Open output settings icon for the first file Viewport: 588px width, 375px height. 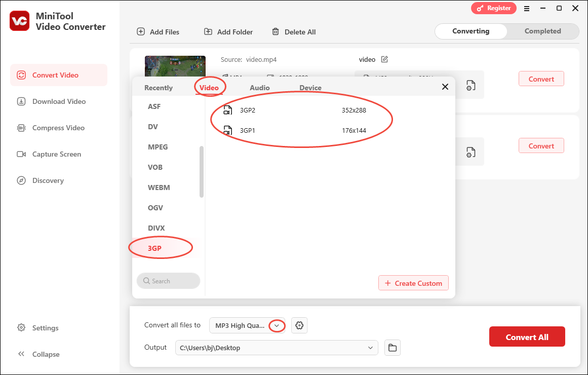pos(471,86)
